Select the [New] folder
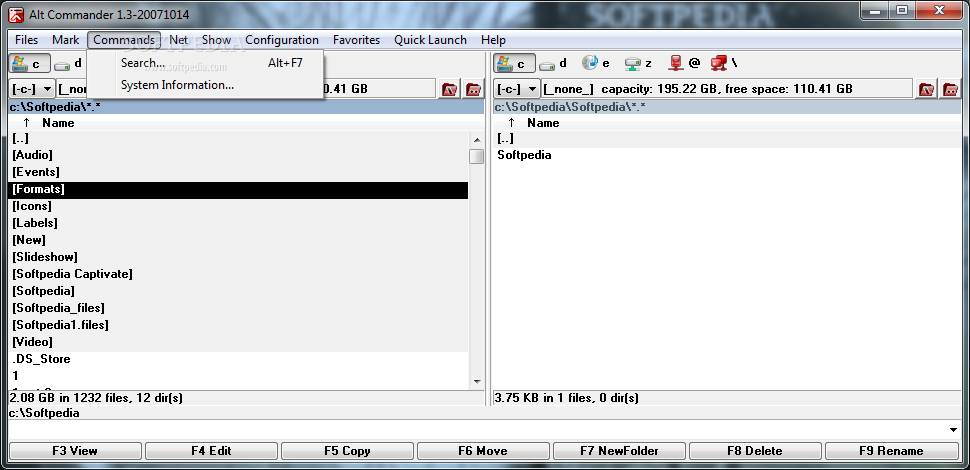 (238, 240)
